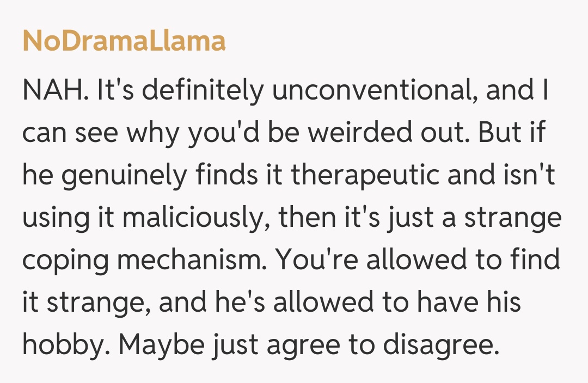Image resolution: width=588 pixels, height=383 pixels.
Task: Open the NoDramaLlama user profile
Action: tap(124, 41)
